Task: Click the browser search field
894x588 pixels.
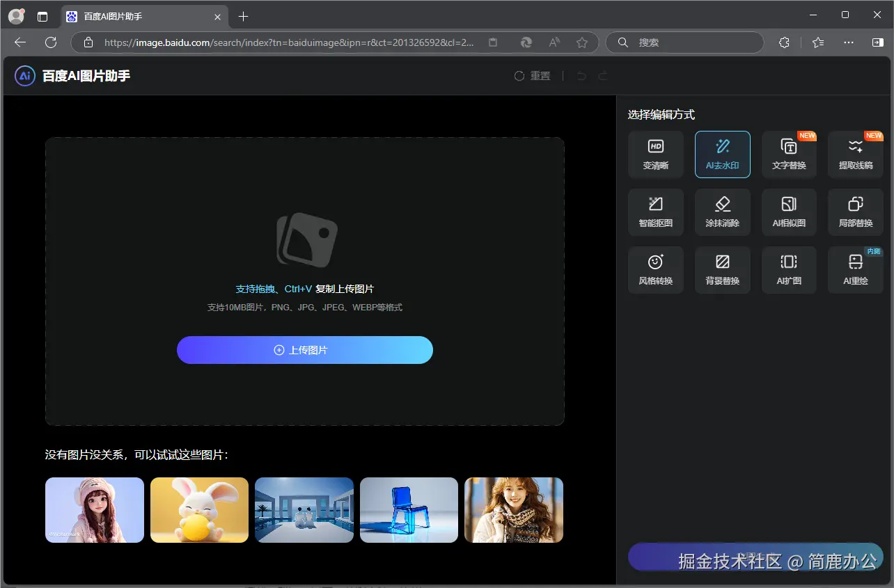Action: coord(684,42)
